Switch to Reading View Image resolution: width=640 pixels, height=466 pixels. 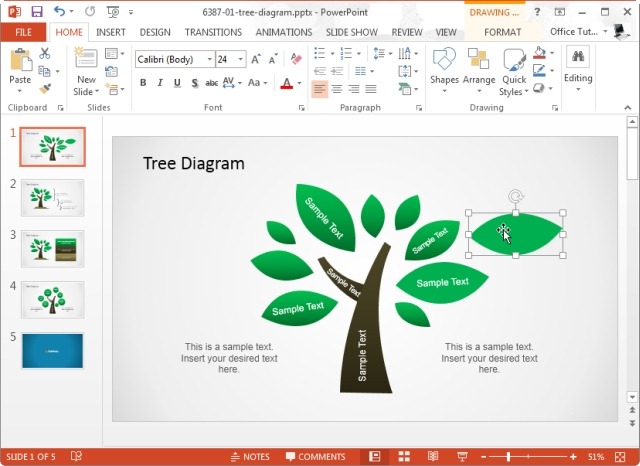coord(433,456)
